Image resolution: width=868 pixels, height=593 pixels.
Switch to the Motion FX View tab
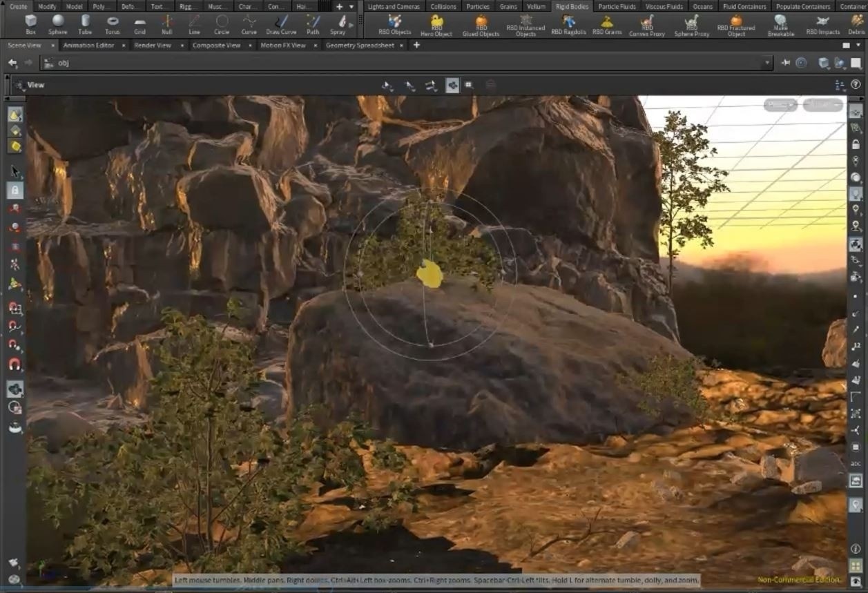tap(283, 45)
